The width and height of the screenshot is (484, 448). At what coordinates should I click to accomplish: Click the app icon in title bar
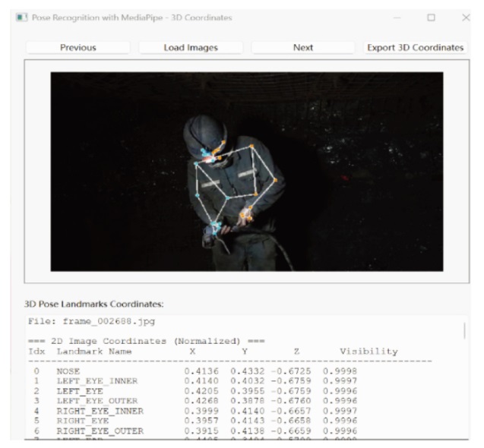21,17
